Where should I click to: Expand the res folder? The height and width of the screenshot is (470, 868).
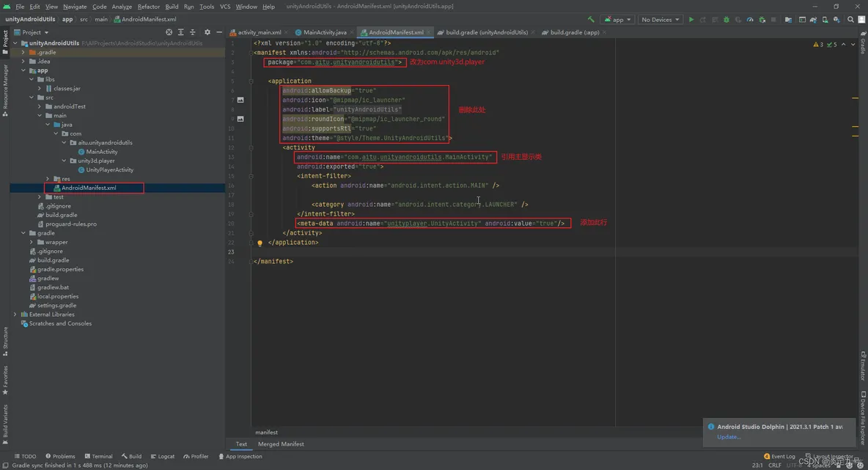coord(48,179)
